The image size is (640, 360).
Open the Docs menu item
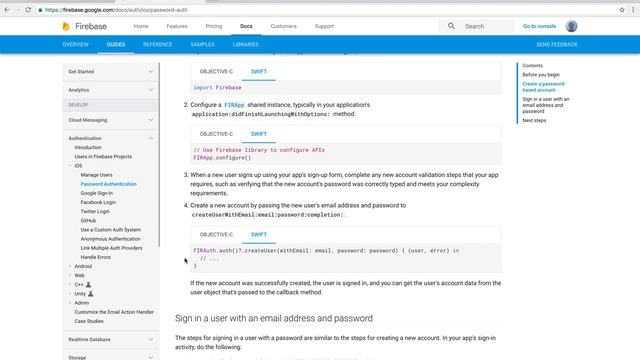click(246, 26)
